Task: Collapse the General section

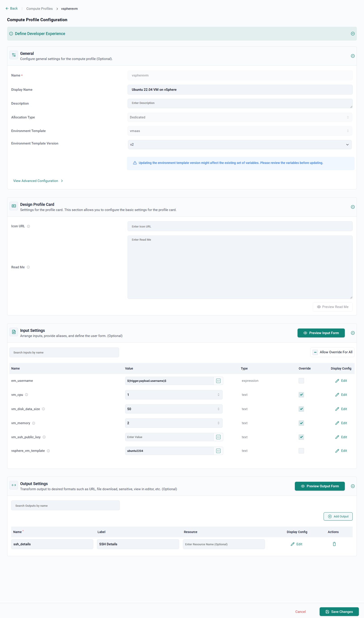Action: coord(353,56)
